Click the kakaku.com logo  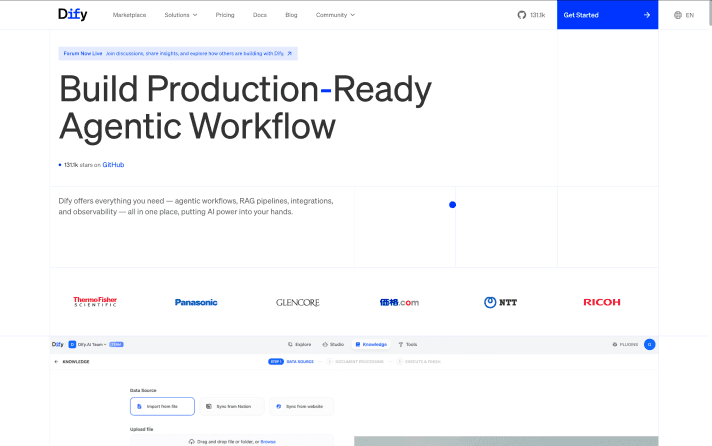click(399, 302)
